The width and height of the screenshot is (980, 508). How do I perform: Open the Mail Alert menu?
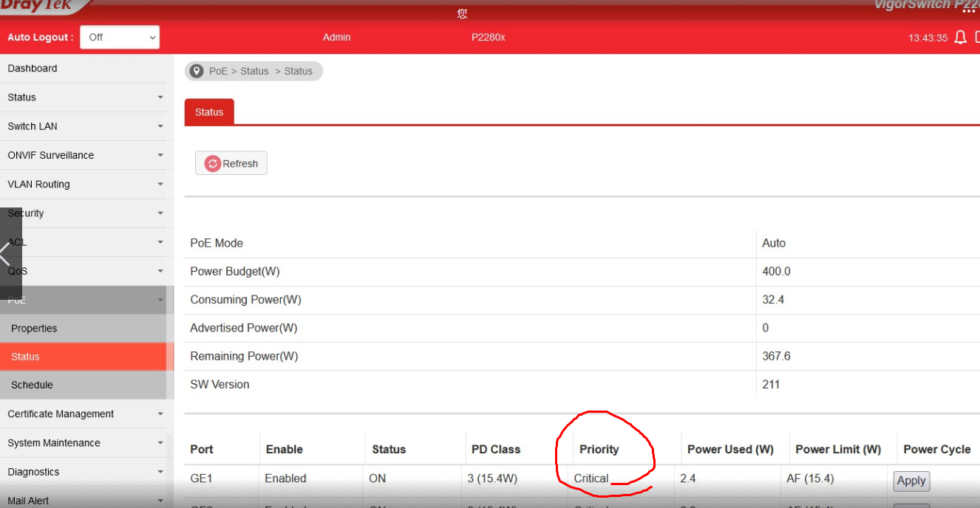86,500
